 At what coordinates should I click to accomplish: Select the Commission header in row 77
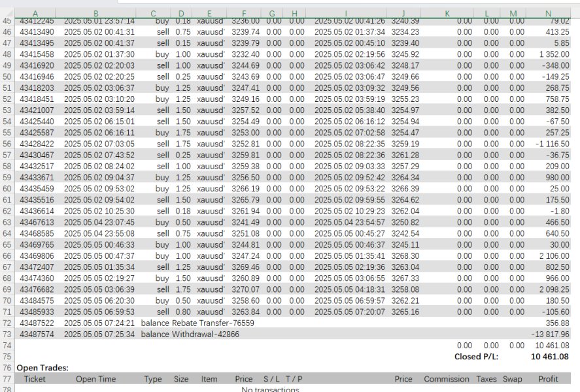tap(447, 379)
